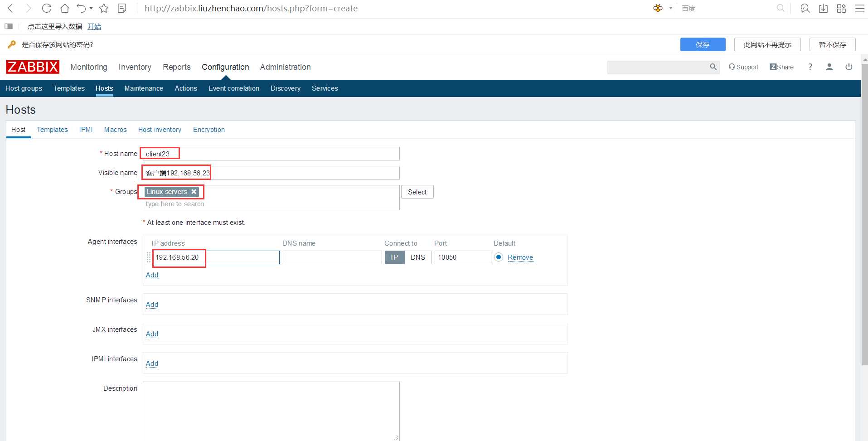
Task: Open Zabbix Support link
Action: point(743,67)
